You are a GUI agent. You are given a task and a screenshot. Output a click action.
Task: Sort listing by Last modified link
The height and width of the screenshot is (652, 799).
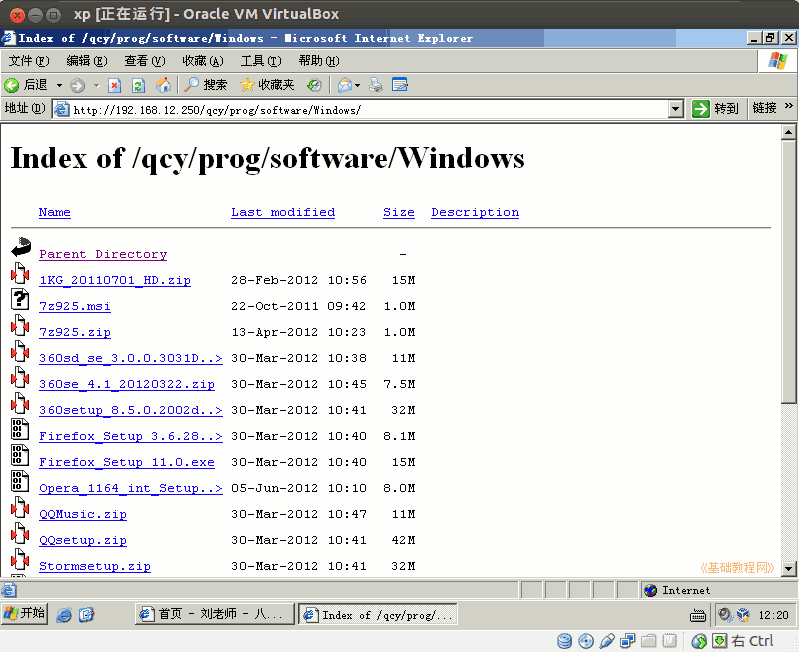click(x=283, y=212)
